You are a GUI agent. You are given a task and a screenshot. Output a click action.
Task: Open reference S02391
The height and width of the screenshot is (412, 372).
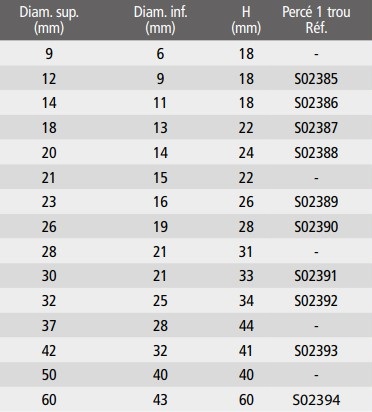click(x=316, y=276)
